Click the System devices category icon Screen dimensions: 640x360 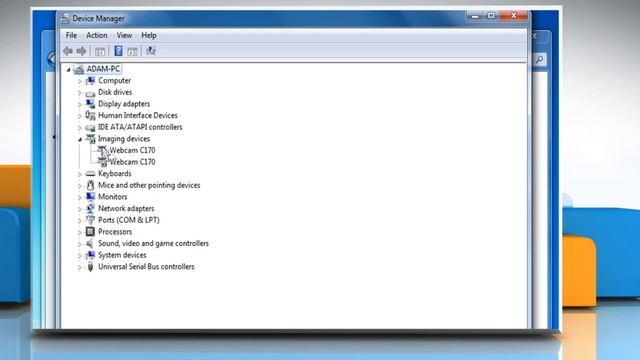click(90, 255)
